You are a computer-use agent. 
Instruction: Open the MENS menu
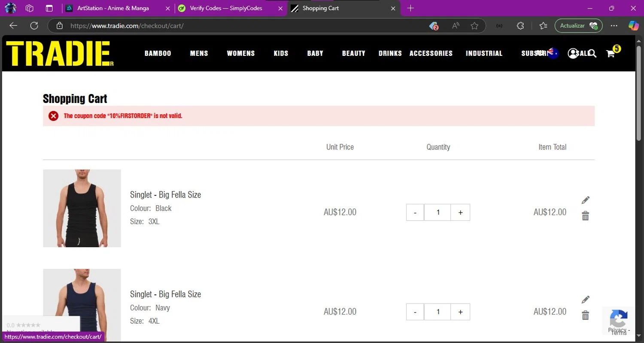(x=199, y=53)
